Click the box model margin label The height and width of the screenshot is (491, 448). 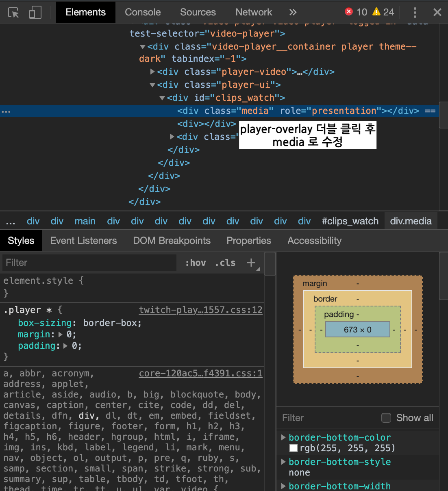(x=315, y=284)
